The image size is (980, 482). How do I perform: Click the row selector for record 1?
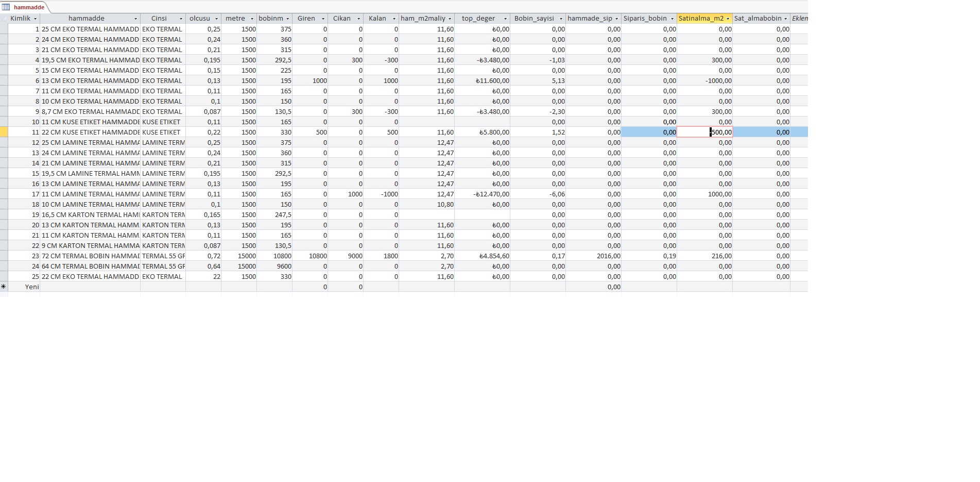click(4, 29)
